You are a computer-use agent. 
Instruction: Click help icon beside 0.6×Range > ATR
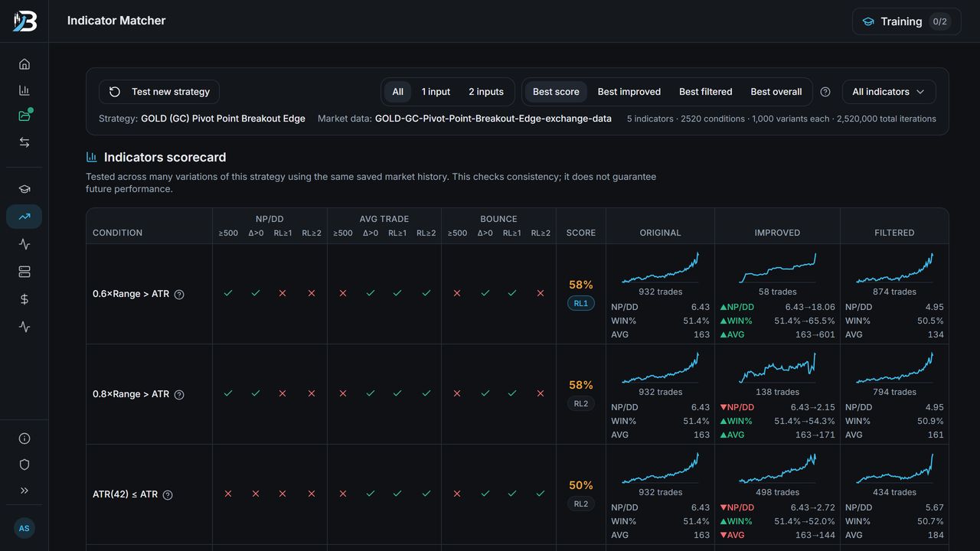179,295
